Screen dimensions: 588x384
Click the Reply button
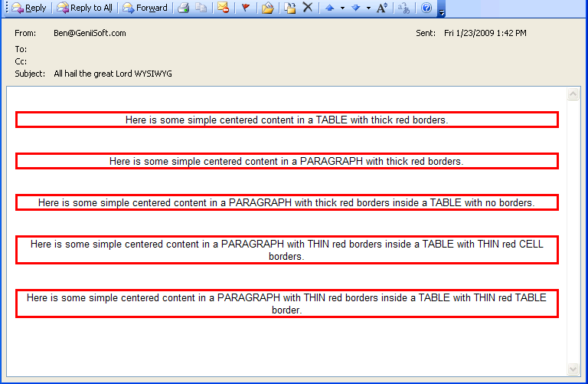28,8
